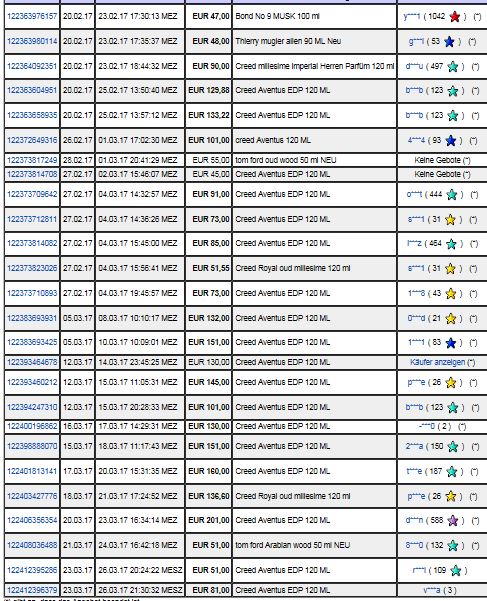Click the teal star beside buyer o***t
This screenshot has height=601, width=487.
[x=452, y=195]
